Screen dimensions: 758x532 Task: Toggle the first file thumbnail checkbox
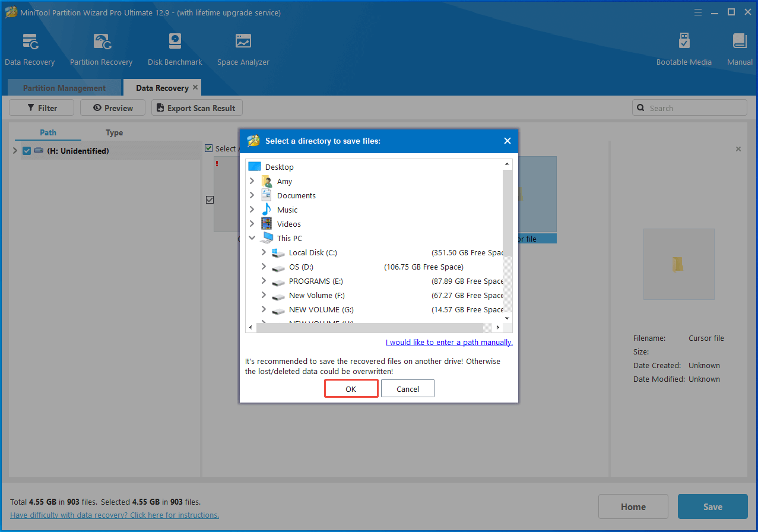click(x=210, y=199)
